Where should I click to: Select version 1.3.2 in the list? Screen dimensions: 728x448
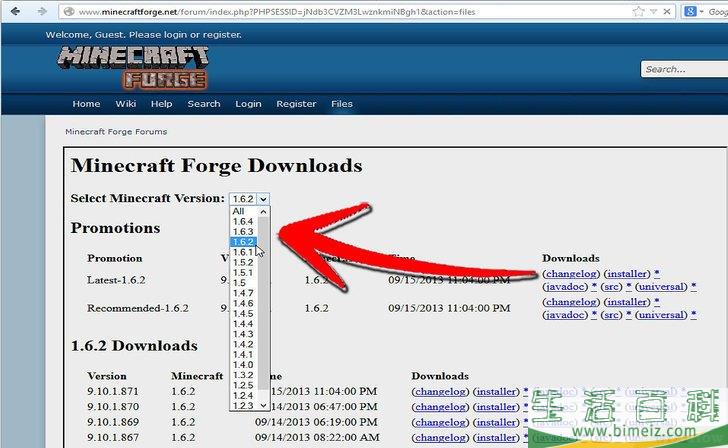click(x=244, y=375)
